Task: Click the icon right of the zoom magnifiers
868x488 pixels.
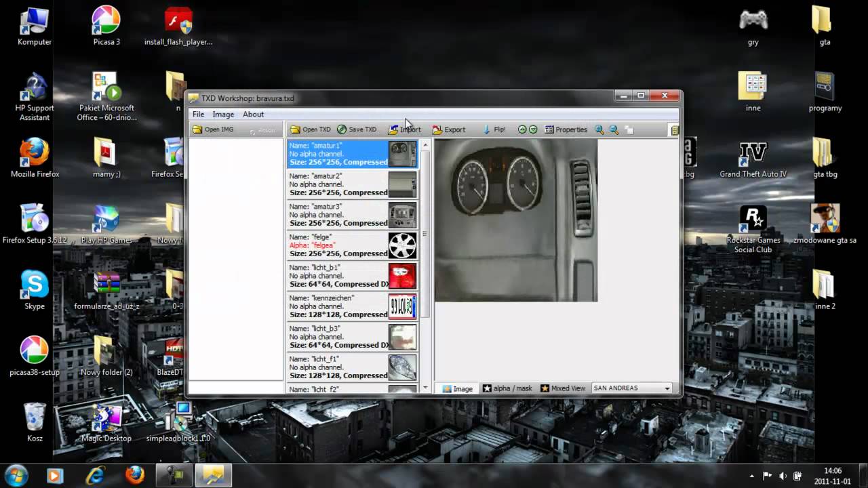Action: (629, 129)
